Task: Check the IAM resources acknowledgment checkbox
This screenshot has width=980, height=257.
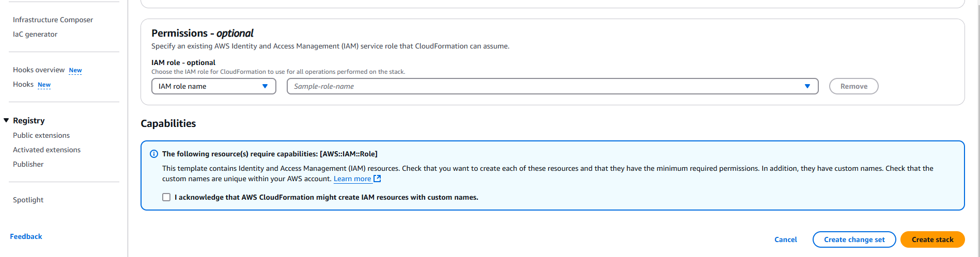Action: click(x=166, y=197)
